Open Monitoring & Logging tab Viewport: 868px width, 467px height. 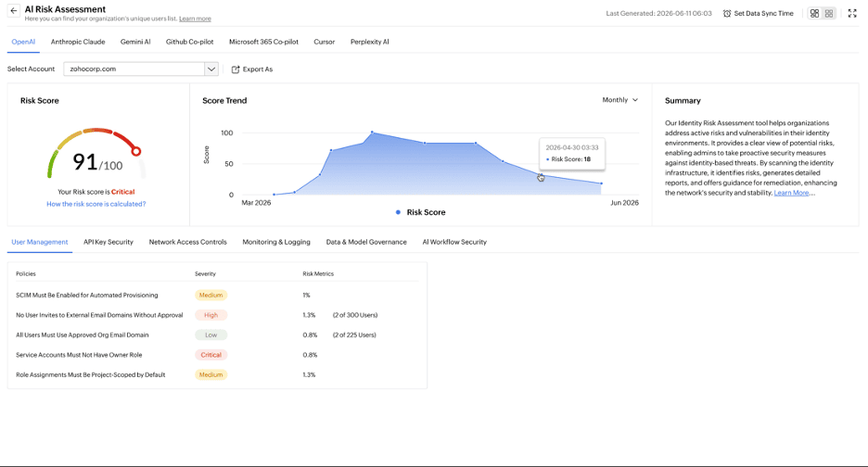(x=276, y=243)
